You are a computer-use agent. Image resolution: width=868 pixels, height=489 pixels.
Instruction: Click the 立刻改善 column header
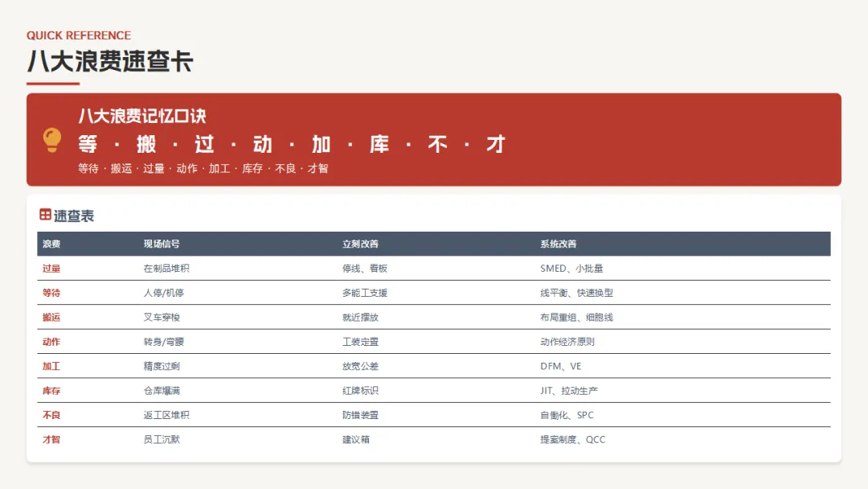(x=360, y=244)
